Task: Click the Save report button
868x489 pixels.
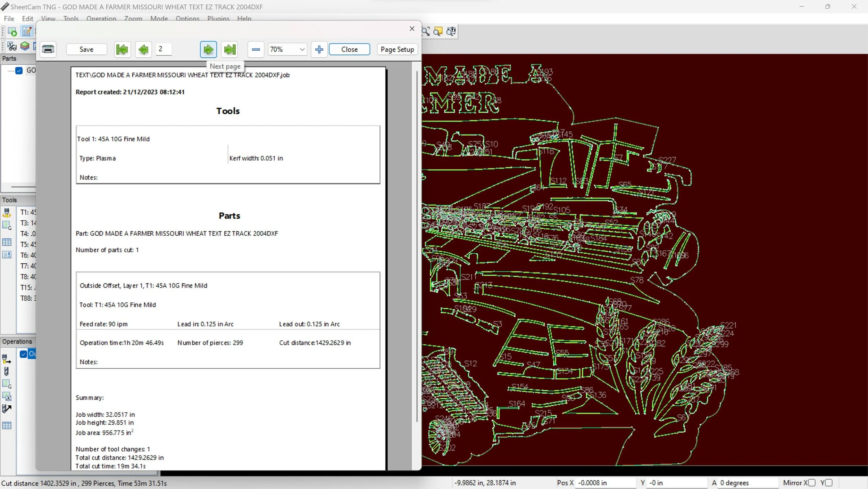Action: point(86,49)
